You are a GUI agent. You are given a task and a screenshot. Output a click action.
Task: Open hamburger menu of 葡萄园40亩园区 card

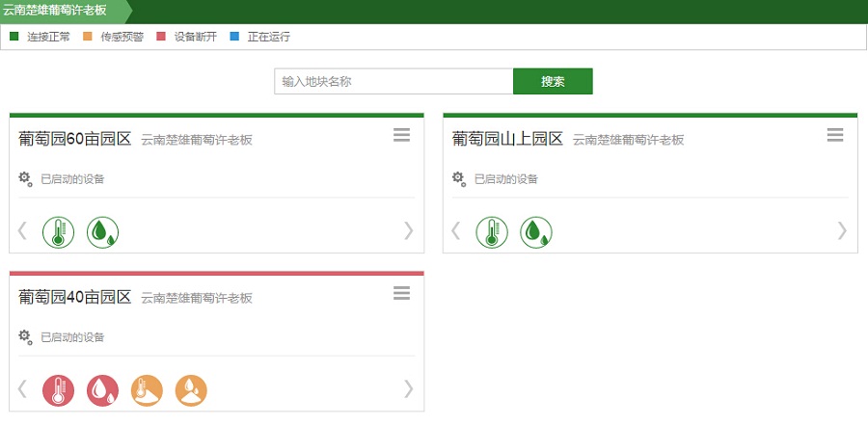click(x=402, y=294)
